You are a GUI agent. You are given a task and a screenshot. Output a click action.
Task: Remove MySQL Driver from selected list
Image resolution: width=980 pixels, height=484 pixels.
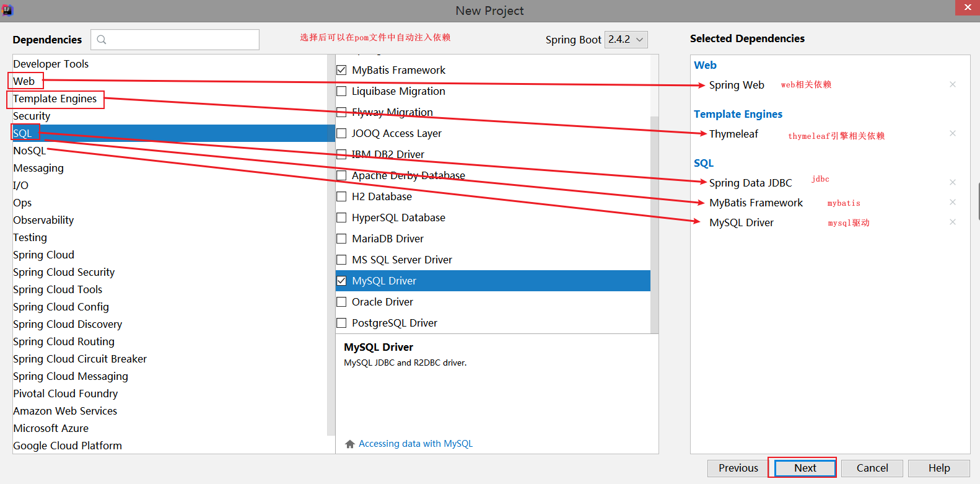[953, 222]
